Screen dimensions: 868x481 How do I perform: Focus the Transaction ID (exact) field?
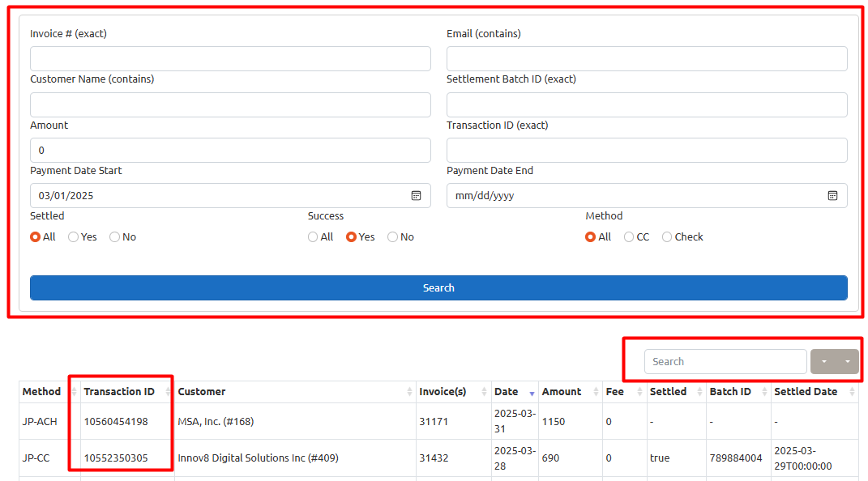(x=647, y=151)
